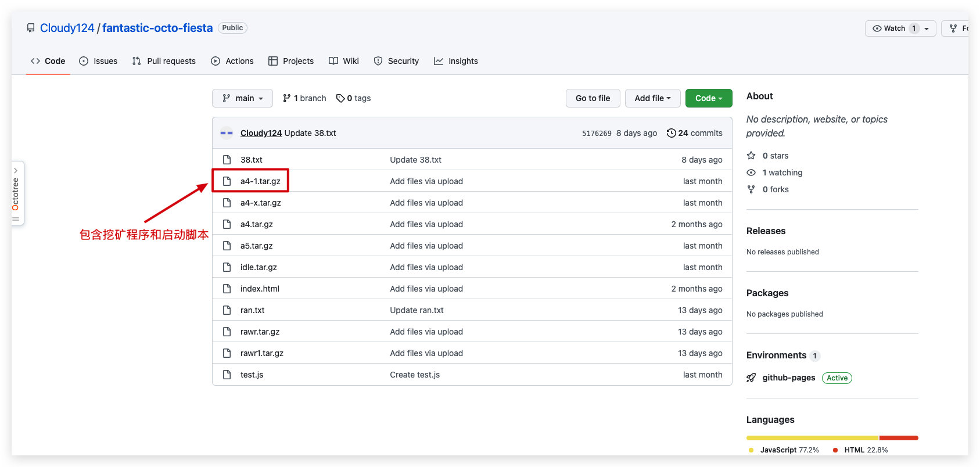Click the file icon next to idle.tar.gz
The image size is (980, 467).
click(227, 267)
